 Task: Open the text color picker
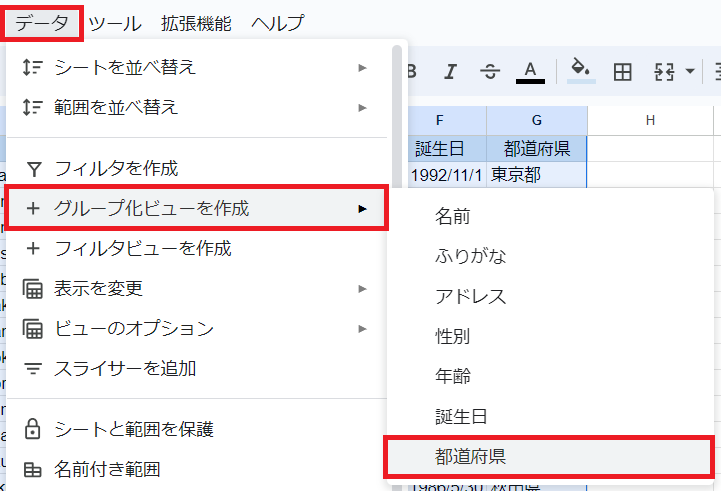529,71
